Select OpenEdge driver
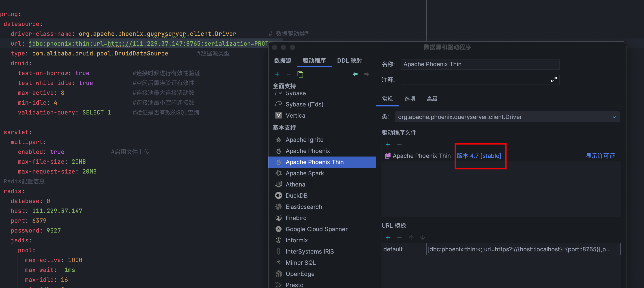 [x=322, y=274]
